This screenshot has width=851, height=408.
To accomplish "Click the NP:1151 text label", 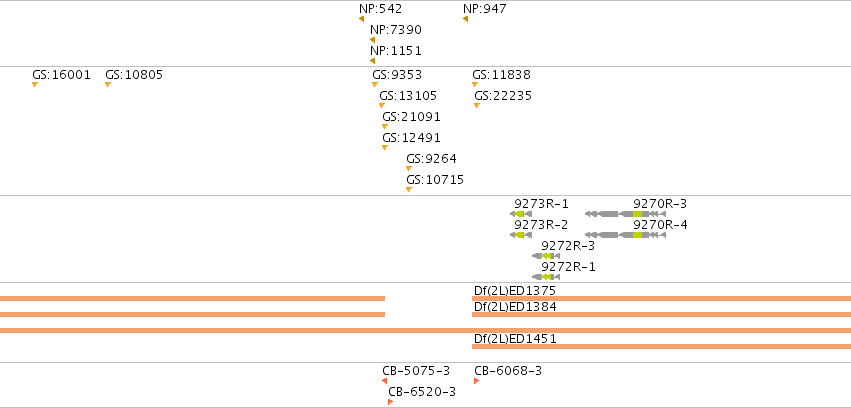I will click(x=396, y=51).
